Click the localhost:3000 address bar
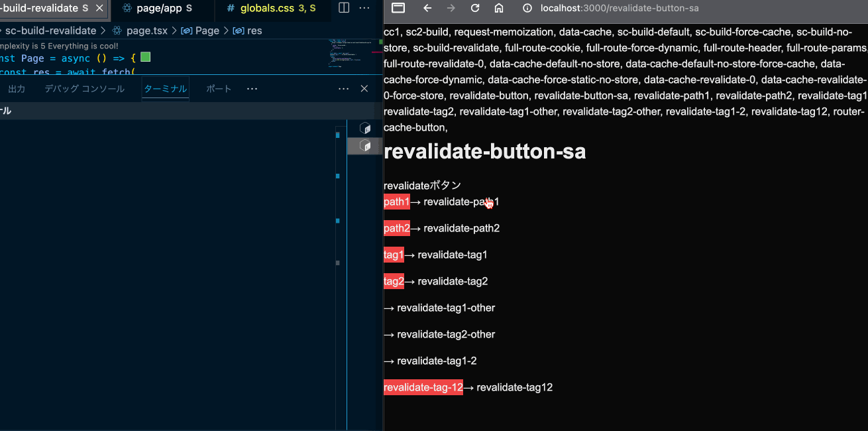The height and width of the screenshot is (431, 868). pos(620,8)
